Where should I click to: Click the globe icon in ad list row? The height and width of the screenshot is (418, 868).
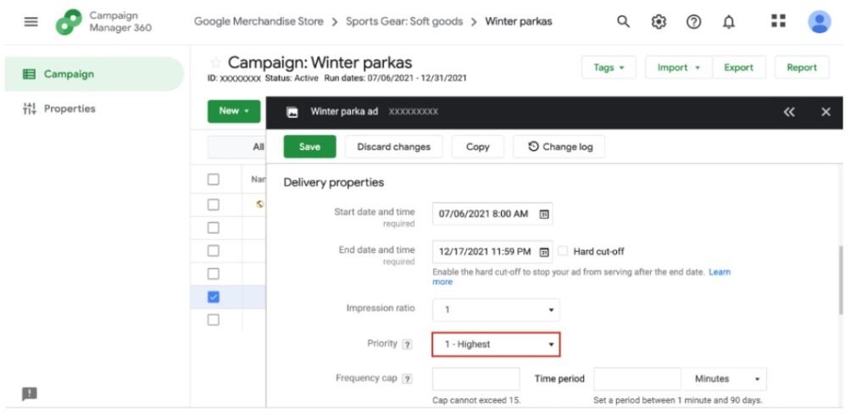coord(259,204)
